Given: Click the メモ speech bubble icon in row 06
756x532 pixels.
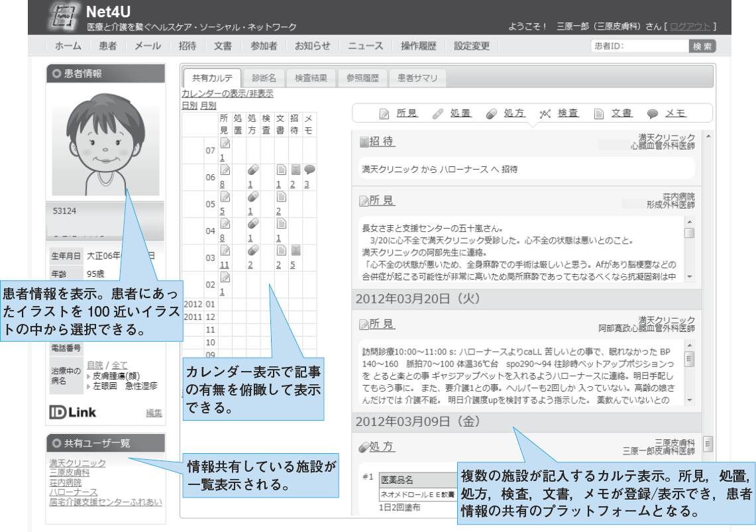Looking at the screenshot, I should 309,170.
